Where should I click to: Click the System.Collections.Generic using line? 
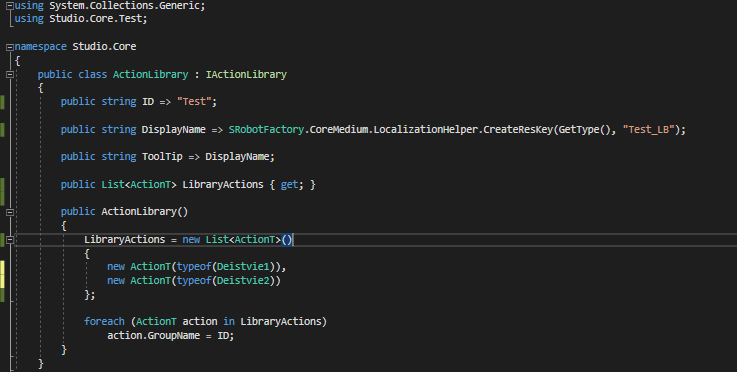pyautogui.click(x=110, y=6)
